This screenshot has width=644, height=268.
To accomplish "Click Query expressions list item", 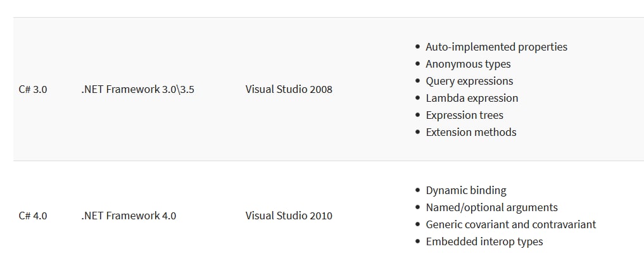I will pos(469,81).
